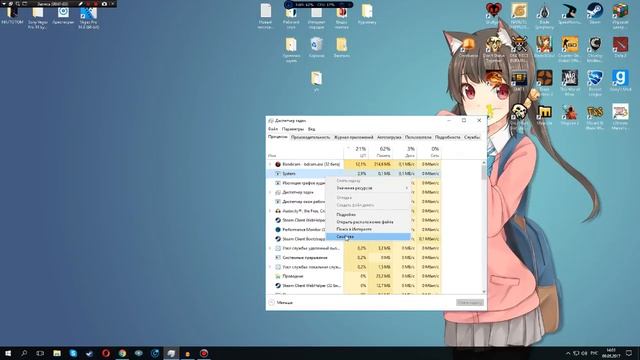Viewport: 640px width, 360px height.
Task: Click the Bandicam process icon in the list
Action: tap(278, 164)
